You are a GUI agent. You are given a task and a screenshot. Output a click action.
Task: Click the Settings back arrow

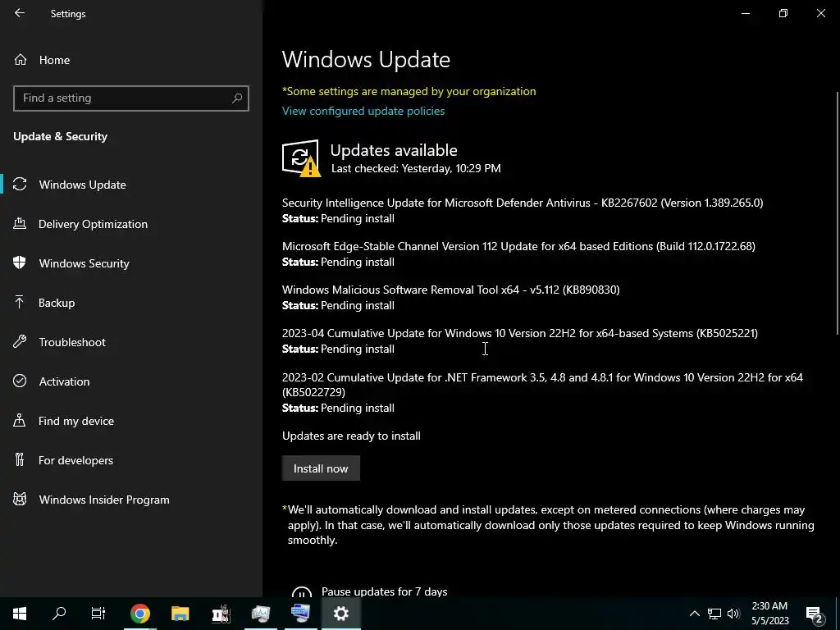20,13
